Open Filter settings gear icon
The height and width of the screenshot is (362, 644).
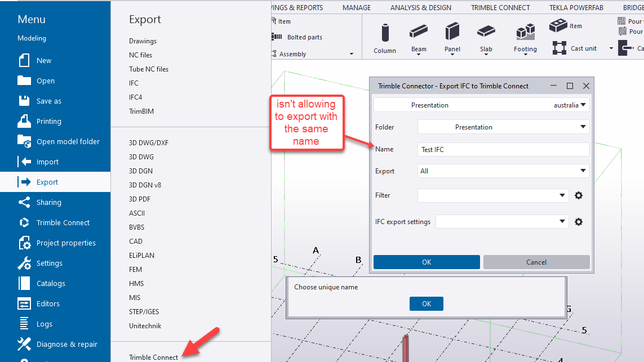[579, 195]
